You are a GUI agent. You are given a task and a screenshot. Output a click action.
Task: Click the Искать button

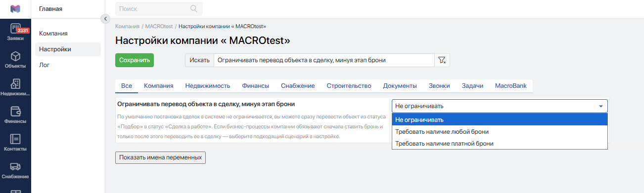pyautogui.click(x=200, y=60)
